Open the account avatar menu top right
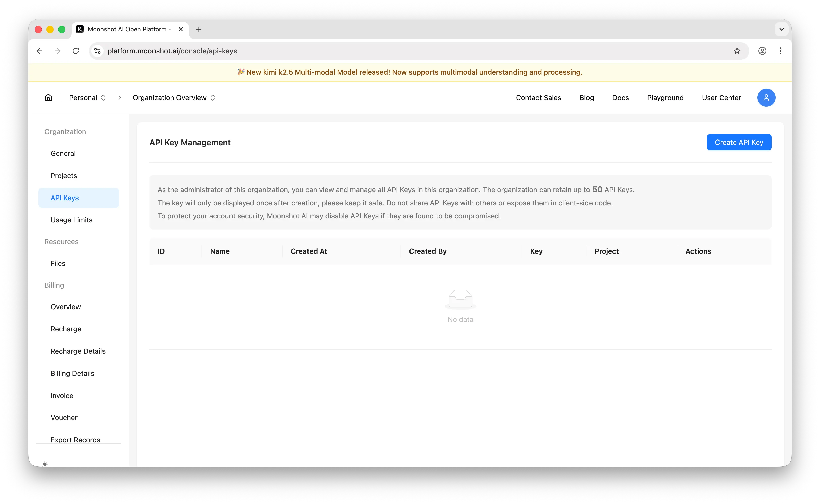 (766, 97)
